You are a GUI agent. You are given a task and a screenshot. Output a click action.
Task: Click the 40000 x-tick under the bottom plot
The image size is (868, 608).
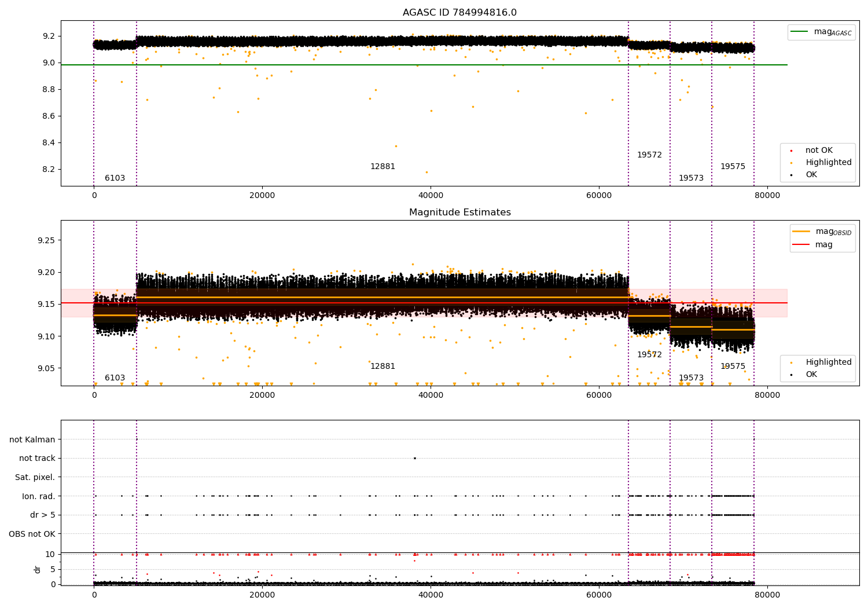tap(431, 595)
